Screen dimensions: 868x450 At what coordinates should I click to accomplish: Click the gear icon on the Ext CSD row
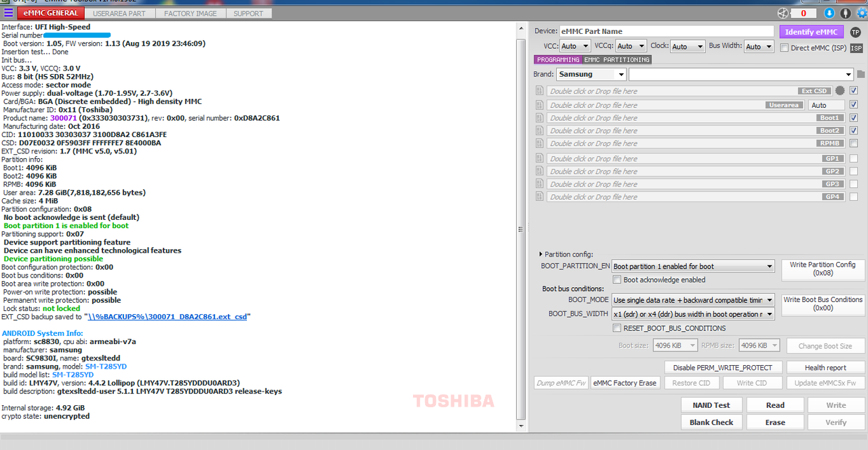pos(840,91)
